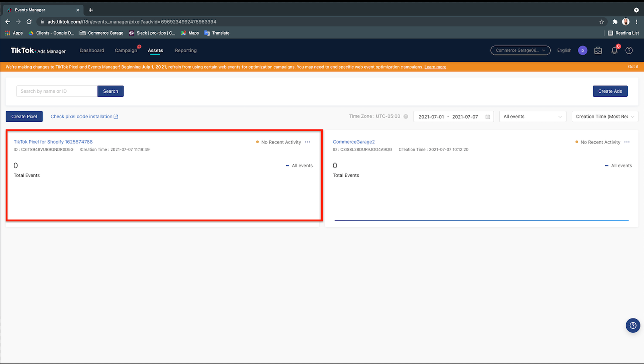Click the Search by name or ID field
This screenshot has height=364, width=644.
click(x=57, y=91)
